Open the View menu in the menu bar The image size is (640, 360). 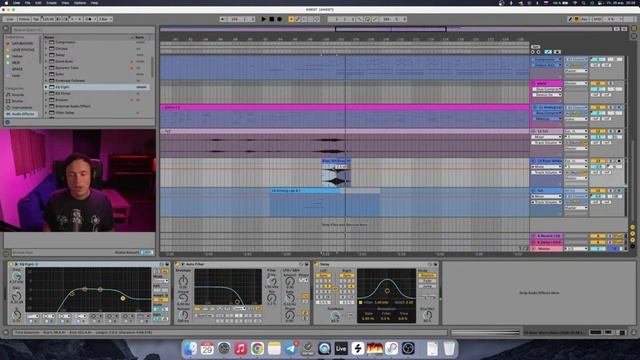(x=65, y=3)
